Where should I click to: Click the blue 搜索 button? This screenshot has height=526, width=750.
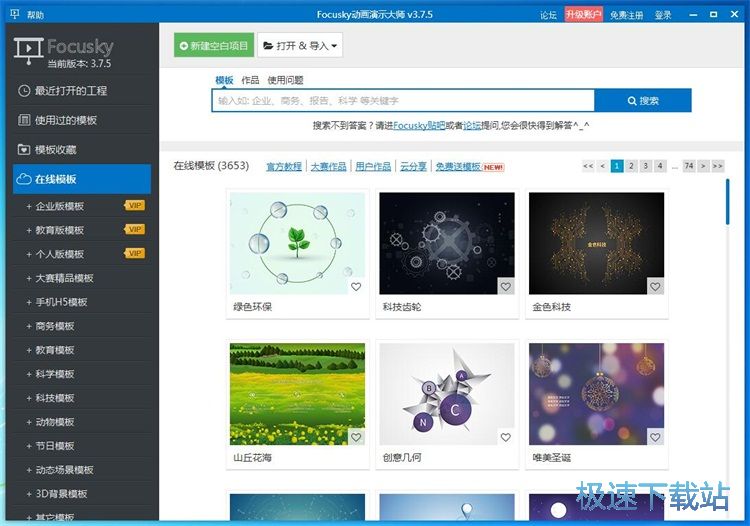click(x=643, y=101)
